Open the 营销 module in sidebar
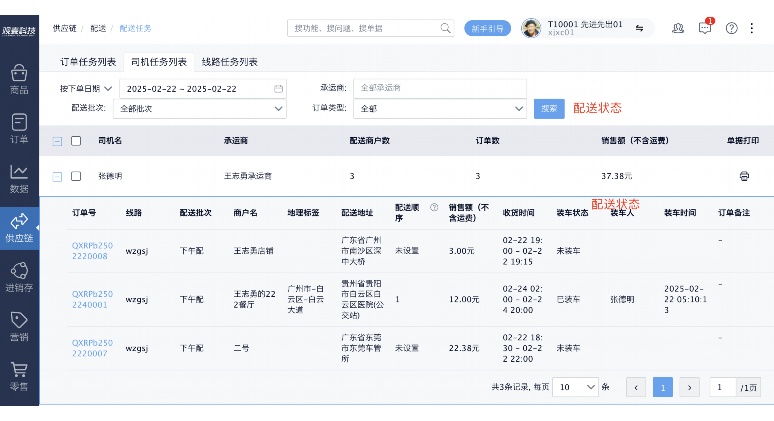Screen dimensions: 774x421 19,326
